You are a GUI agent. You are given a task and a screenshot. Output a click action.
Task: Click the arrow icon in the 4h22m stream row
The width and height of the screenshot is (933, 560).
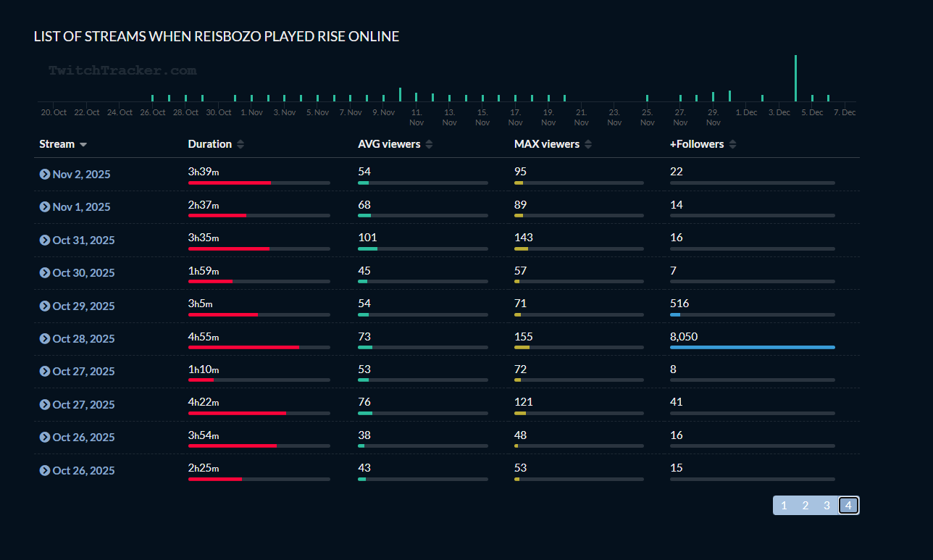point(44,404)
